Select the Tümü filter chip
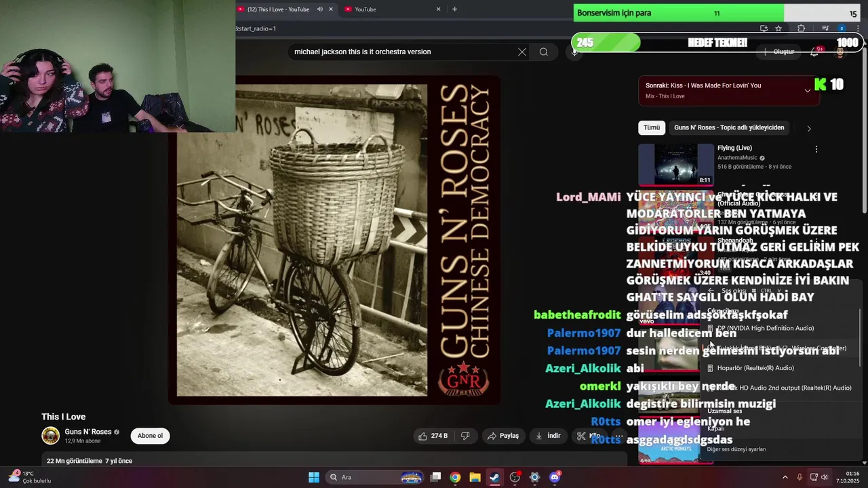The width and height of the screenshot is (868, 488). tap(652, 127)
